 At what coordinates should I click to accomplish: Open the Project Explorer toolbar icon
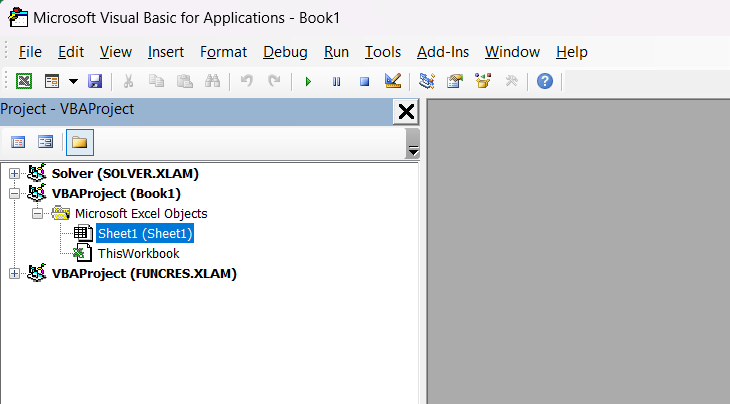(x=426, y=81)
